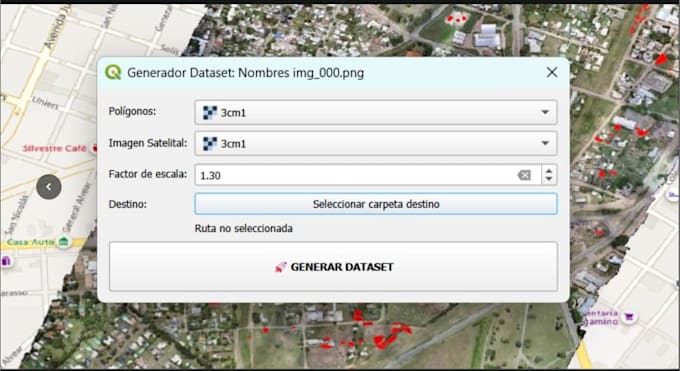Open the Imagen Satelital layer dropdown
The width and height of the screenshot is (680, 371).
[376, 144]
